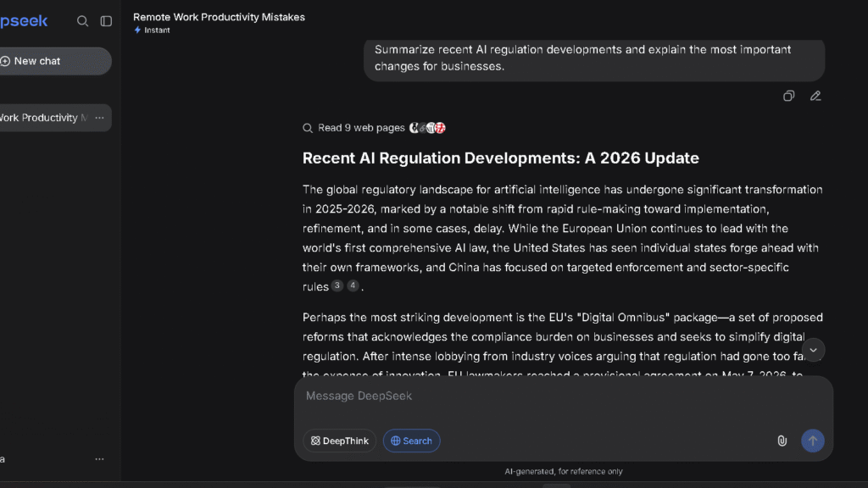The width and height of the screenshot is (868, 488).
Task: Click the Summarize recent AI regulation user message
Action: tap(594, 58)
